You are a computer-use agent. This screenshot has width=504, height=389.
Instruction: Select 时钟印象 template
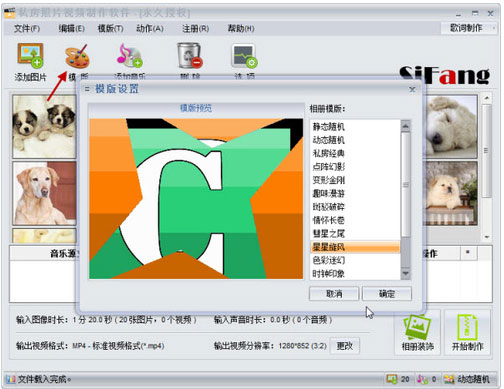click(x=355, y=274)
